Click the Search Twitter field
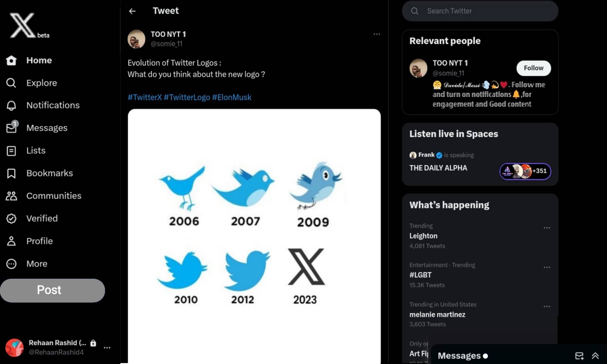 (480, 11)
